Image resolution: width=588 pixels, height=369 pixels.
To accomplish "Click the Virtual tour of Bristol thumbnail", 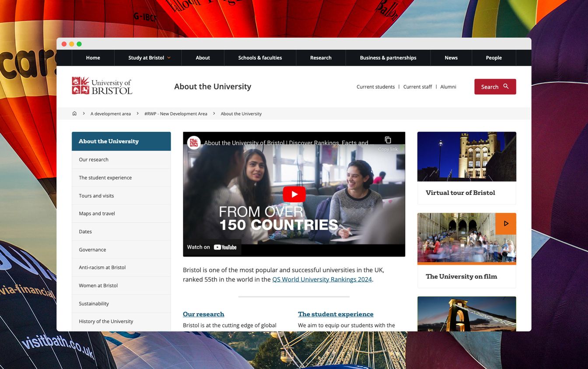I will pos(467,157).
